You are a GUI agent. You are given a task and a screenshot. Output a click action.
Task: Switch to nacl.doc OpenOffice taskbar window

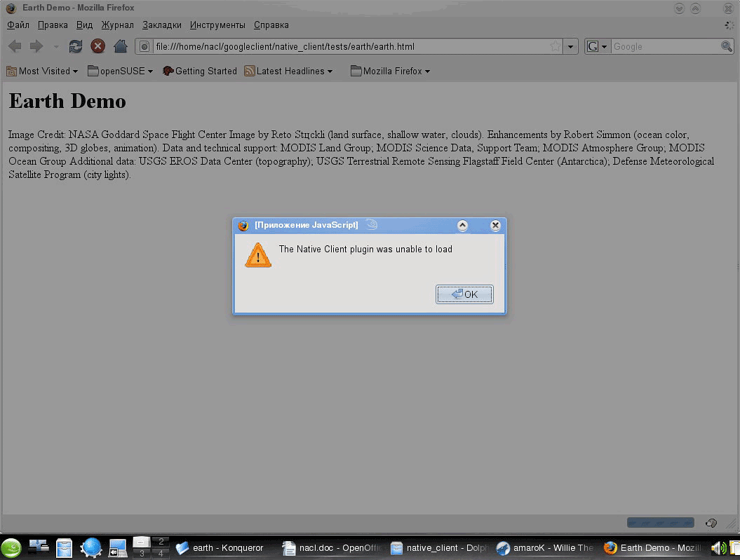coord(332,548)
